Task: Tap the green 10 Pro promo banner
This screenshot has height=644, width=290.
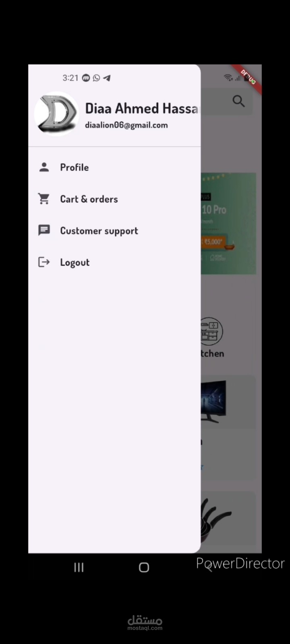Action: coord(228,224)
